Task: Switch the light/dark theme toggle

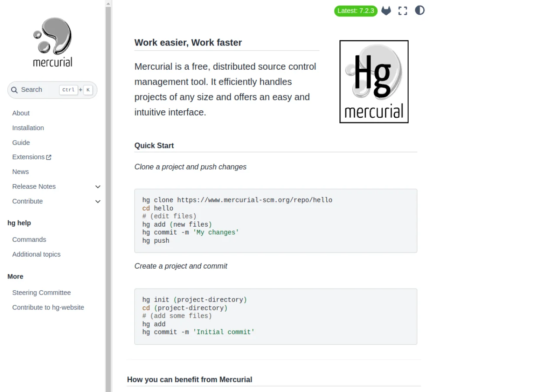Action: point(420,10)
